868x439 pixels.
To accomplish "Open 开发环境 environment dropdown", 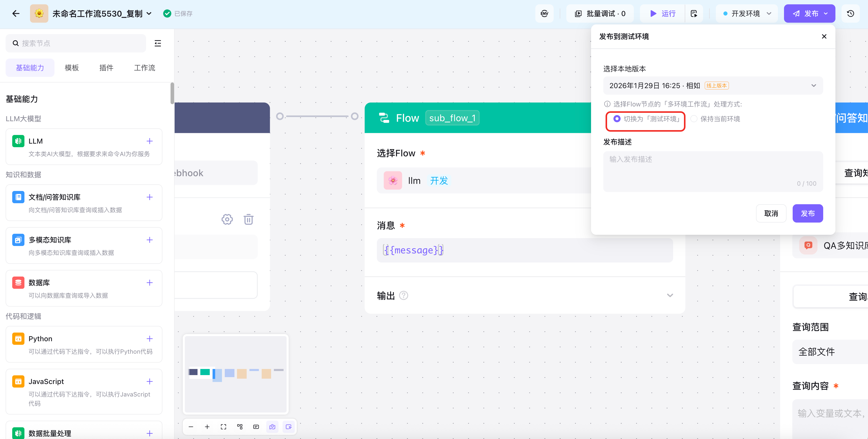I will (747, 13).
